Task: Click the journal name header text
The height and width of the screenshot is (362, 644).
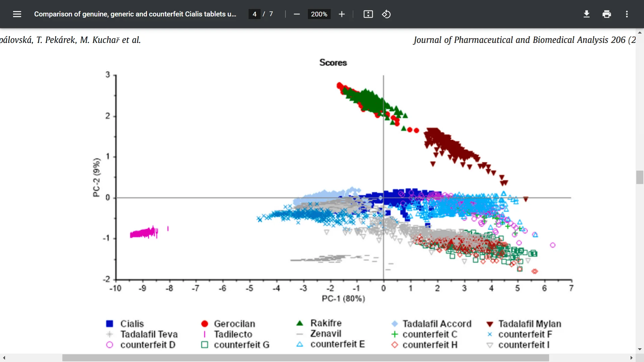Action: point(524,40)
